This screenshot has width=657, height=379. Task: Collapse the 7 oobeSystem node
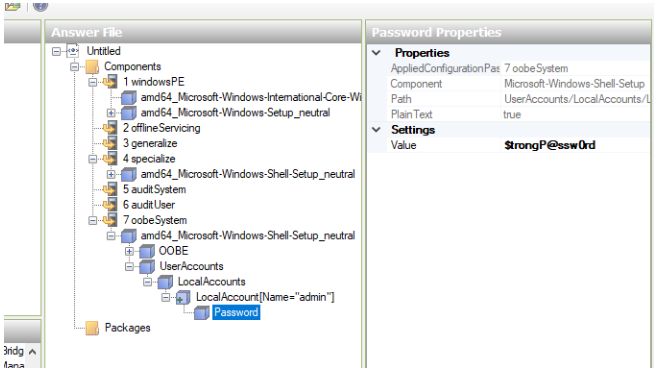93,221
